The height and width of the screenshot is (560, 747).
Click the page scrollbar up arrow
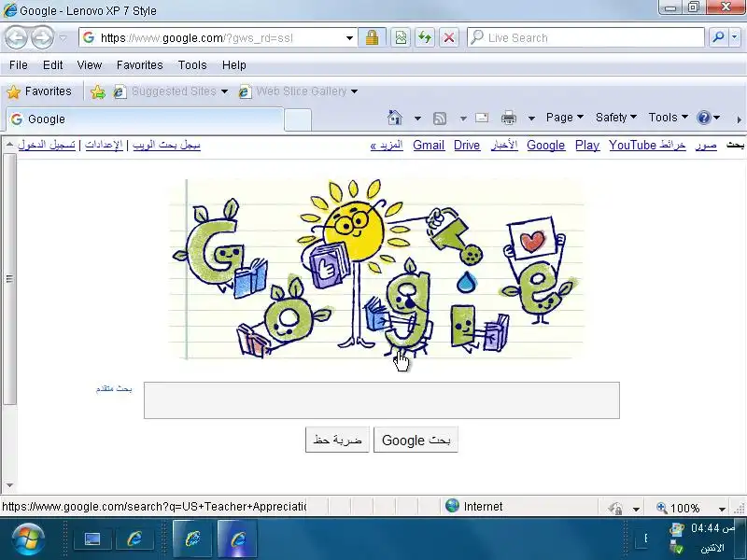(x=9, y=145)
